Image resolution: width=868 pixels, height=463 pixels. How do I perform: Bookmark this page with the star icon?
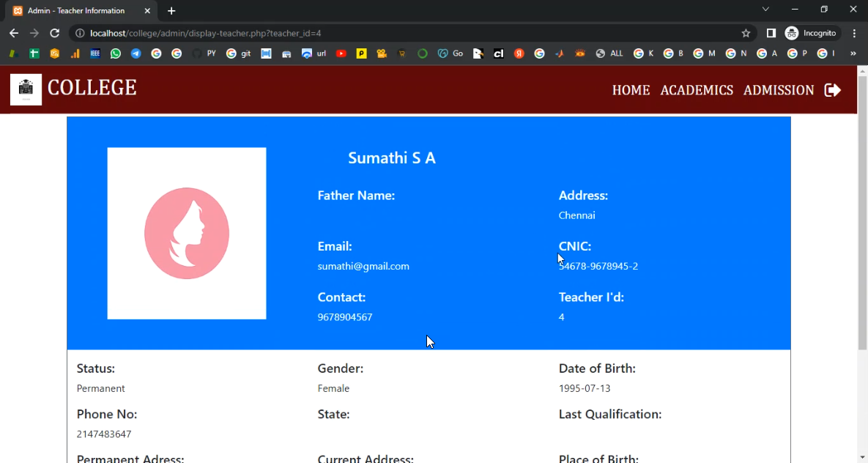coord(746,33)
